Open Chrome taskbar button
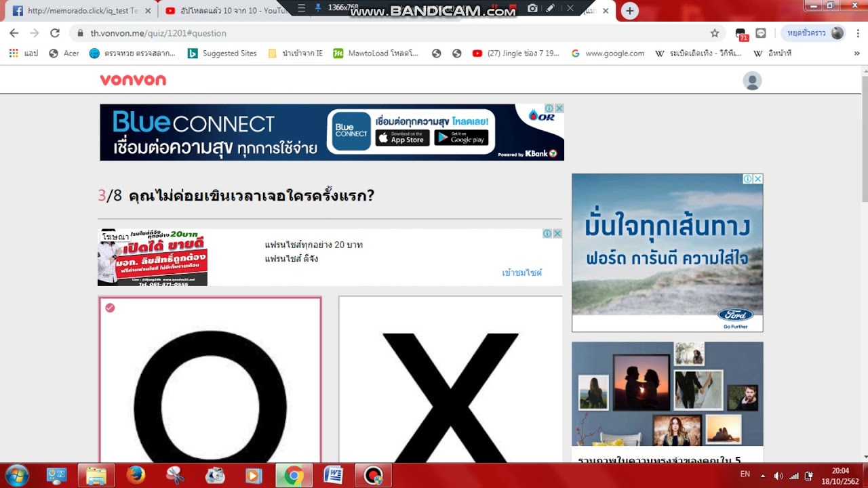 pos(294,476)
